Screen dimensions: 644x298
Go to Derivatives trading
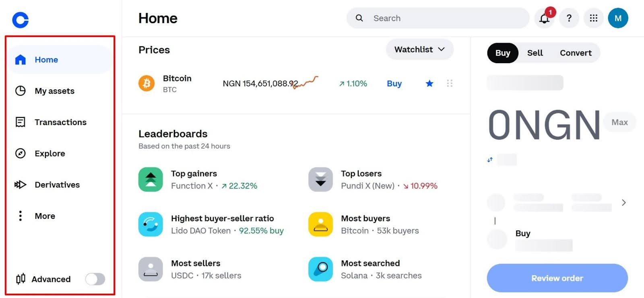point(57,185)
